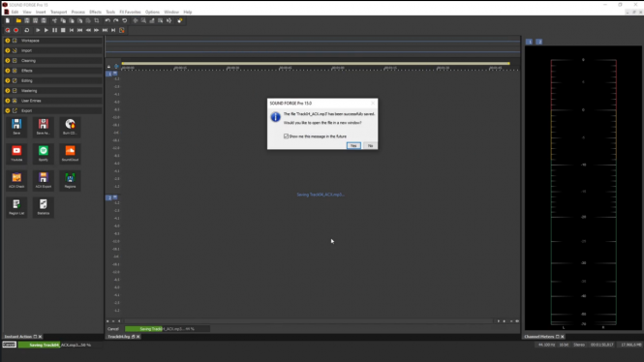Select channel 1 header in waveform

pos(109,74)
